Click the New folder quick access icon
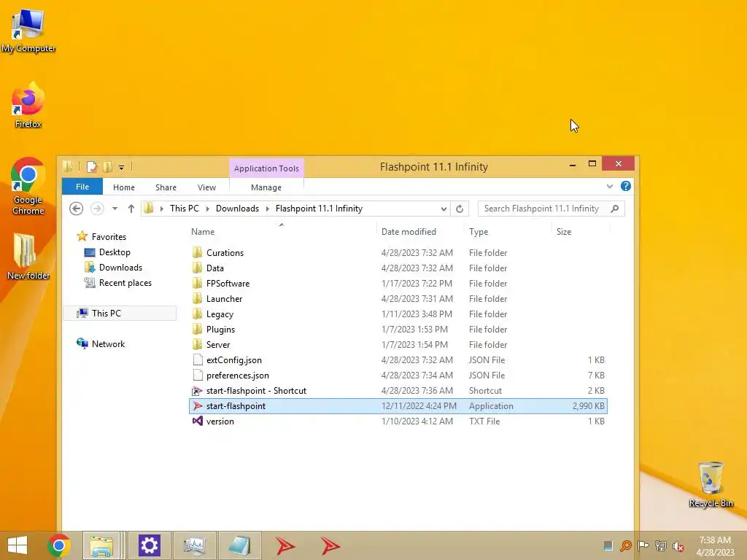Screen dimensions: 747x560 pyautogui.click(x=108, y=167)
